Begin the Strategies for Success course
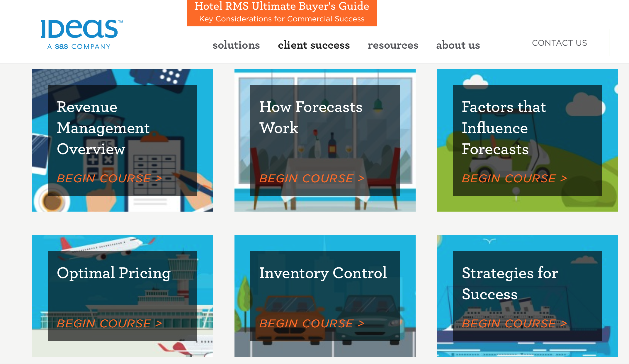 514,323
